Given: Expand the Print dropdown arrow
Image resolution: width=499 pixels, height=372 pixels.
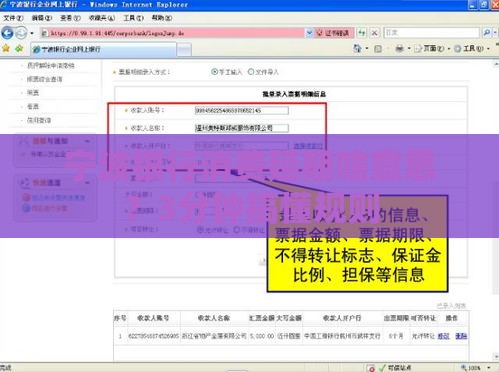Looking at the screenshot, I should (409, 49).
